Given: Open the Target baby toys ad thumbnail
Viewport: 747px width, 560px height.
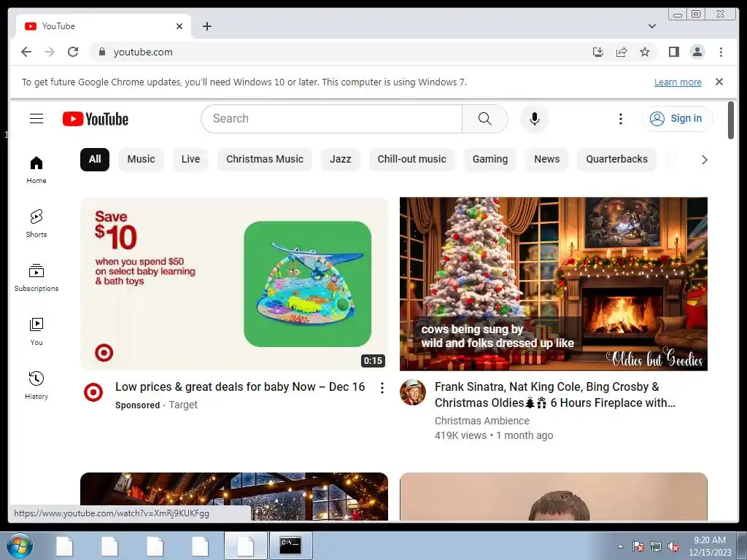Looking at the screenshot, I should [234, 284].
